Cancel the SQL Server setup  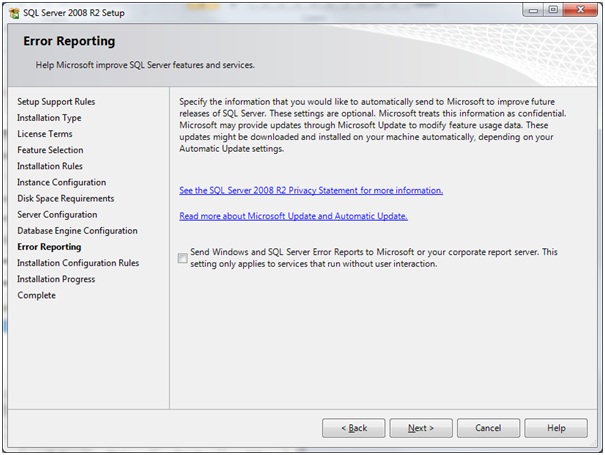pos(488,428)
